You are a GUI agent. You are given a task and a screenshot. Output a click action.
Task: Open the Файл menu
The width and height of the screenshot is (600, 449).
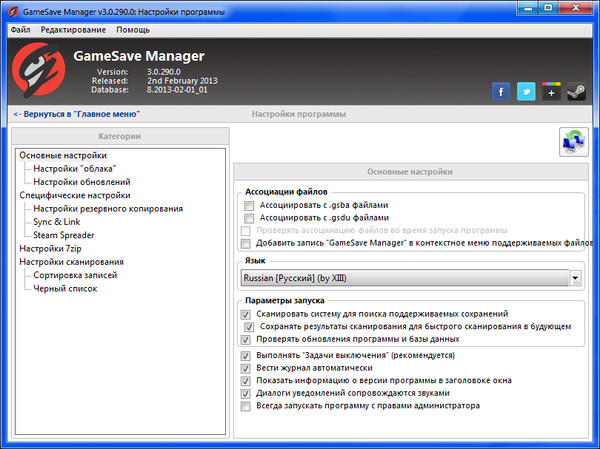(x=20, y=30)
